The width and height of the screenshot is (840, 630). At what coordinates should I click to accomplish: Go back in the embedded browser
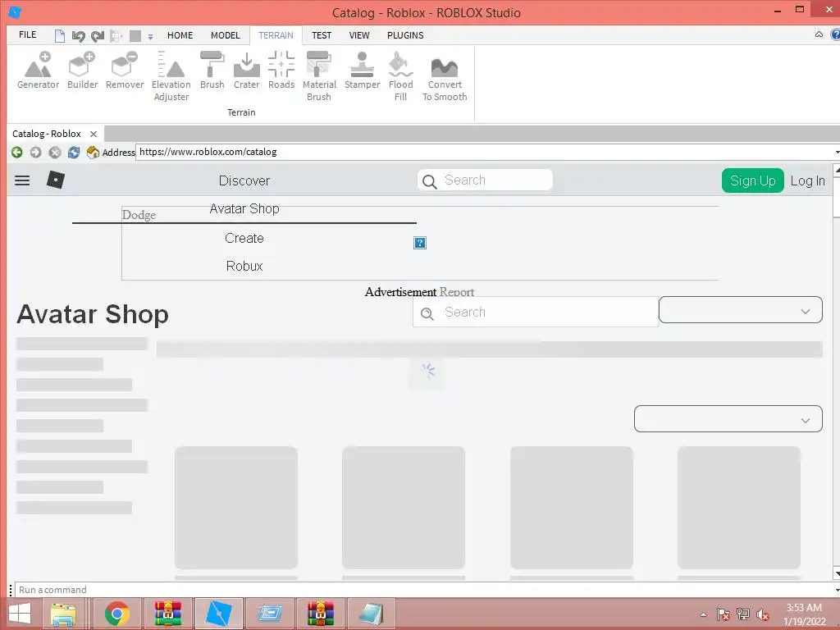[17, 152]
